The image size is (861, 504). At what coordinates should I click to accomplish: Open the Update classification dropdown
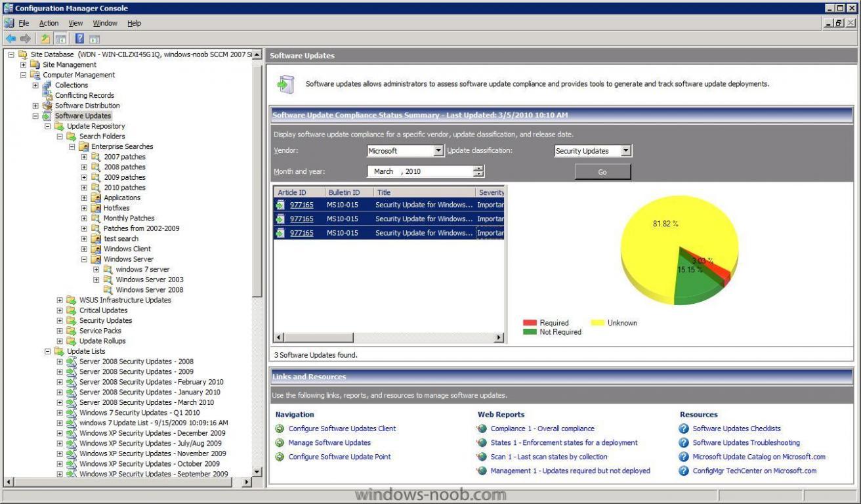[x=626, y=151]
